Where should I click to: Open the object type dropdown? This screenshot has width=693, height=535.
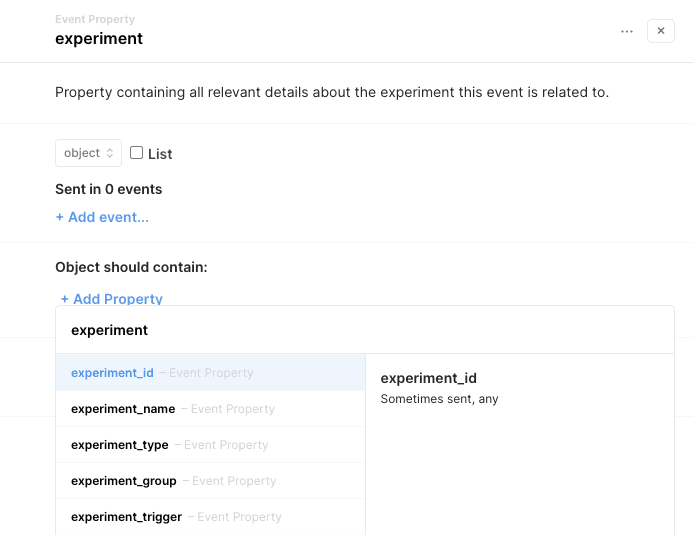[x=88, y=153]
